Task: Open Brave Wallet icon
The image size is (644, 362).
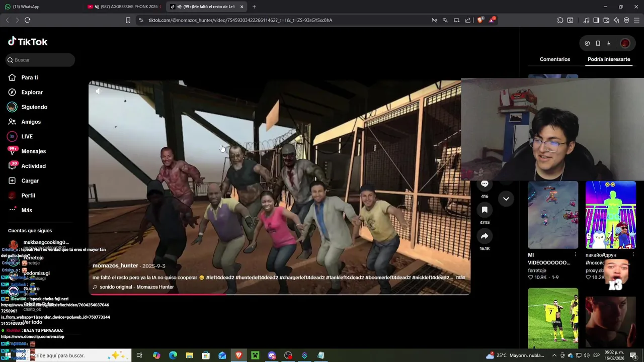Action: pos(606,20)
